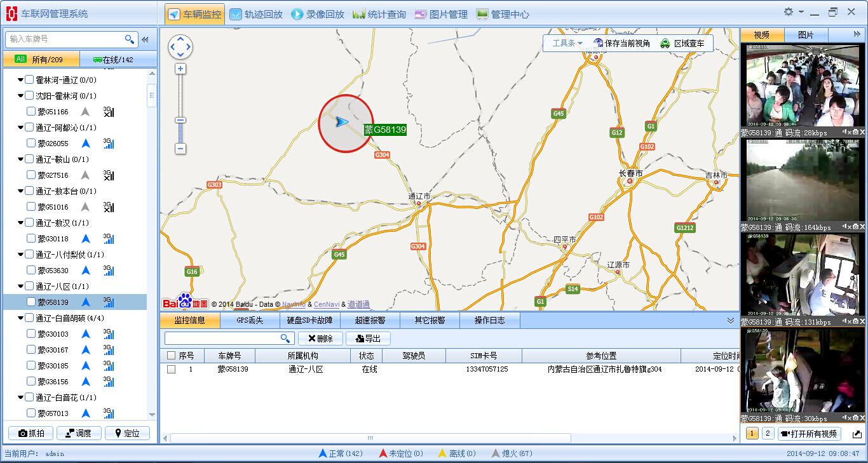
Task: Zoom in the map with plus button
Action: coord(180,69)
